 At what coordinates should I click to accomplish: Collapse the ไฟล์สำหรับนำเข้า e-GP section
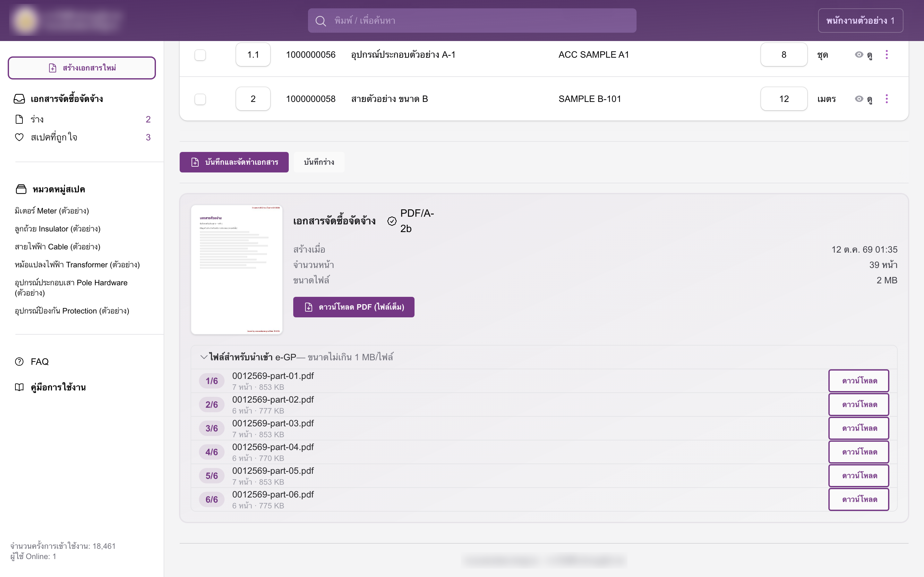click(204, 357)
